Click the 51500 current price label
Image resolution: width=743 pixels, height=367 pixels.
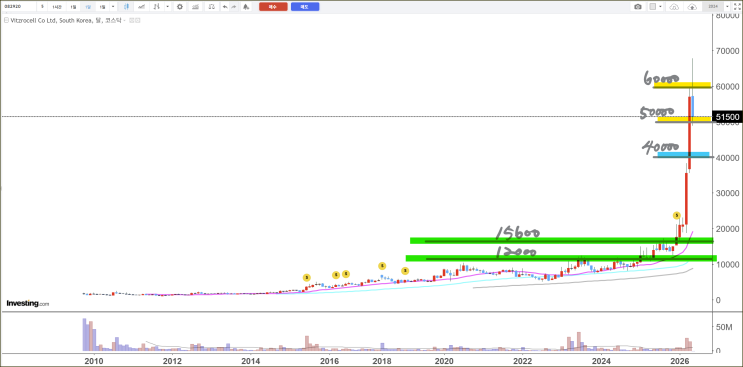pos(728,116)
